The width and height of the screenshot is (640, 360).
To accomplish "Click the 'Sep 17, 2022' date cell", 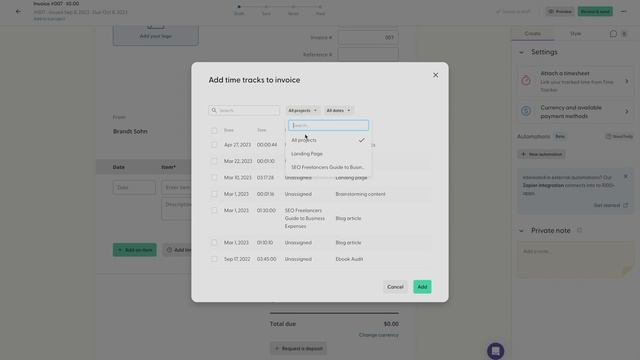I will coord(237,259).
